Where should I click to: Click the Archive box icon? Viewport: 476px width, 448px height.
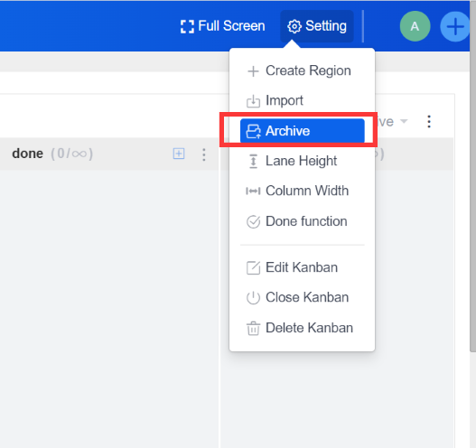(253, 132)
